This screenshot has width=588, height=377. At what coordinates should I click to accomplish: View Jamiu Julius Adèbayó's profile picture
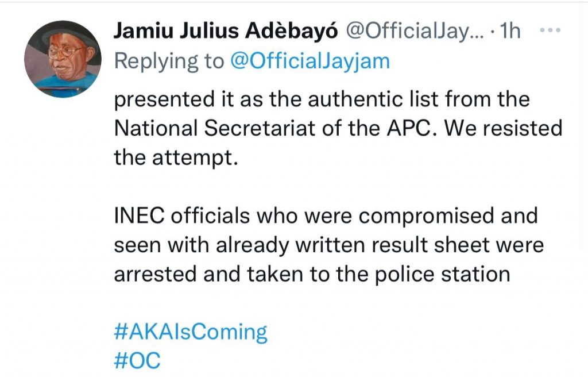(63, 60)
